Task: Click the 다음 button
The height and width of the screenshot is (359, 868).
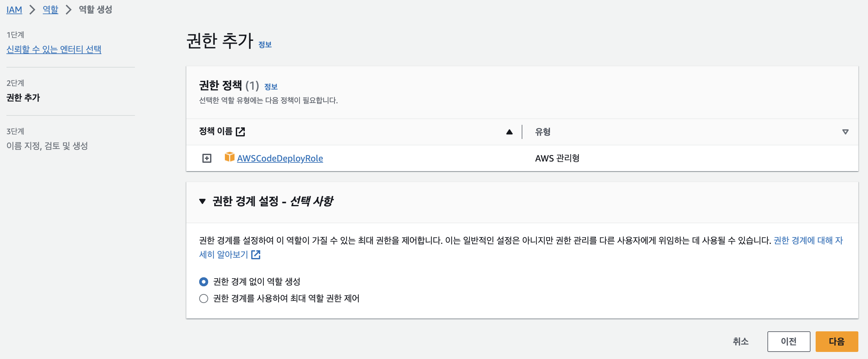Action: [x=836, y=341]
